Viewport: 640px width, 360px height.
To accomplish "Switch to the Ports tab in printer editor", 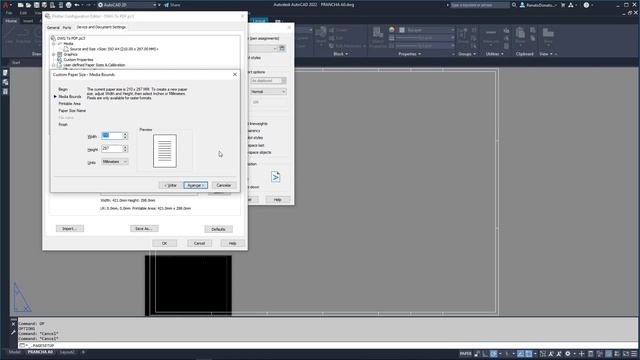I will point(67,27).
